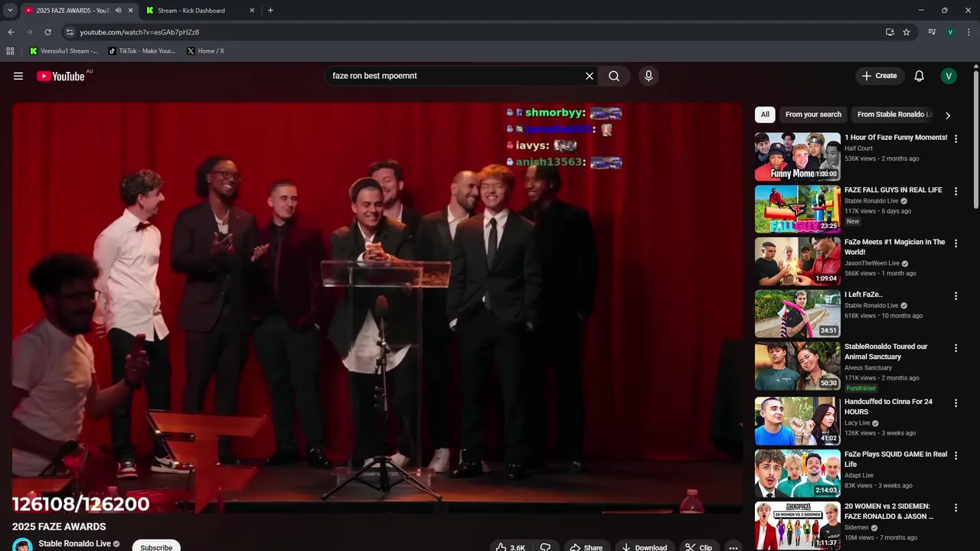
Task: Open Stable Ronaldo Live channel name
Action: click(75, 544)
